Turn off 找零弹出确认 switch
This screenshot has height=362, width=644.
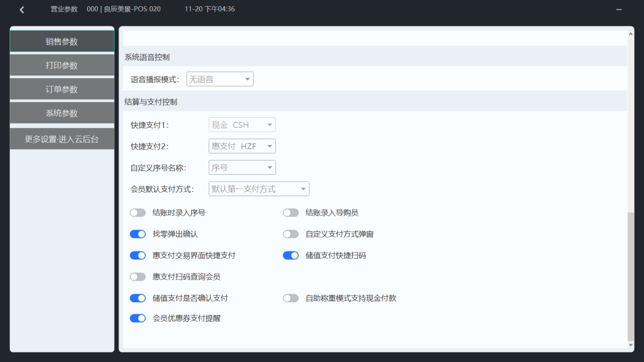point(138,234)
